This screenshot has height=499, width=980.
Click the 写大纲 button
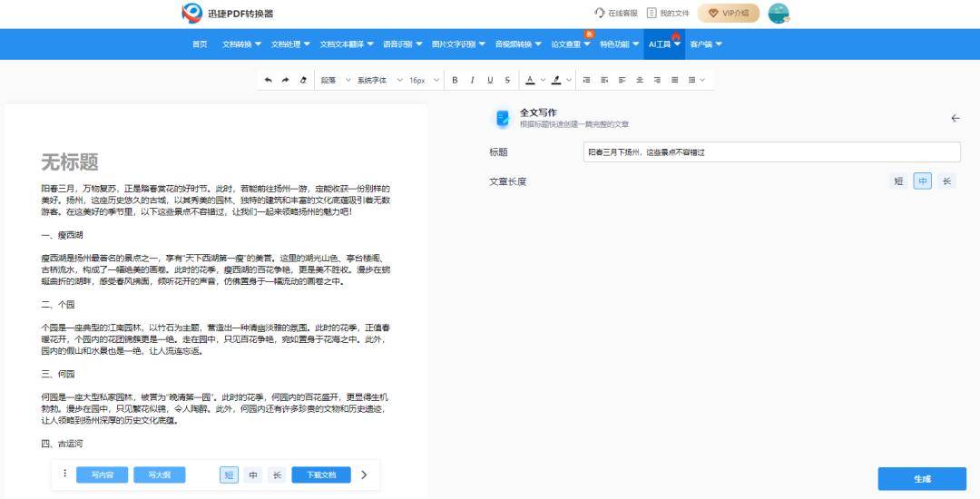pos(160,475)
